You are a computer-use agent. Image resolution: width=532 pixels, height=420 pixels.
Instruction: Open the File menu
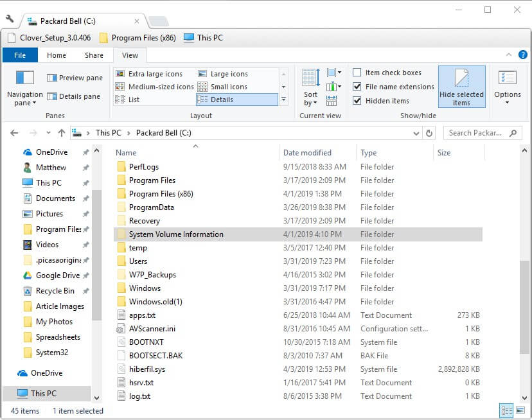point(20,55)
